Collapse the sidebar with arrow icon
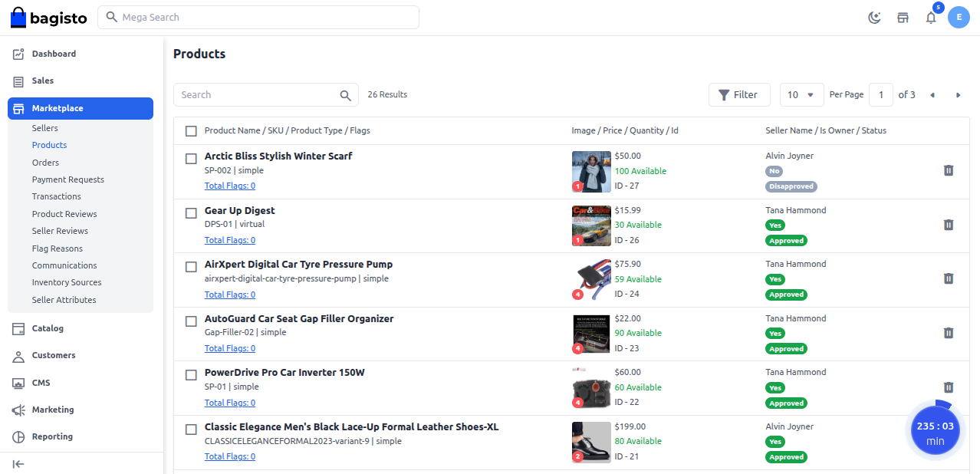This screenshot has width=980, height=474. [18, 463]
